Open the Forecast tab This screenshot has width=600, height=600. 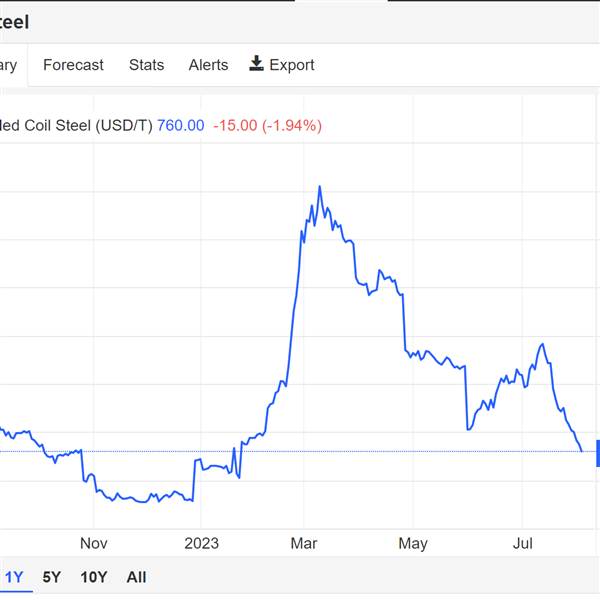point(73,65)
